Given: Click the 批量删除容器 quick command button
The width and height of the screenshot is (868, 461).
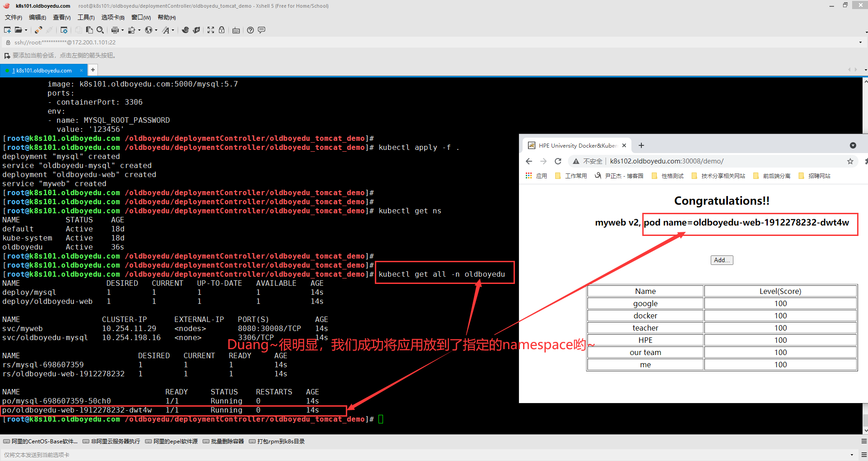Looking at the screenshot, I should tap(223, 442).
